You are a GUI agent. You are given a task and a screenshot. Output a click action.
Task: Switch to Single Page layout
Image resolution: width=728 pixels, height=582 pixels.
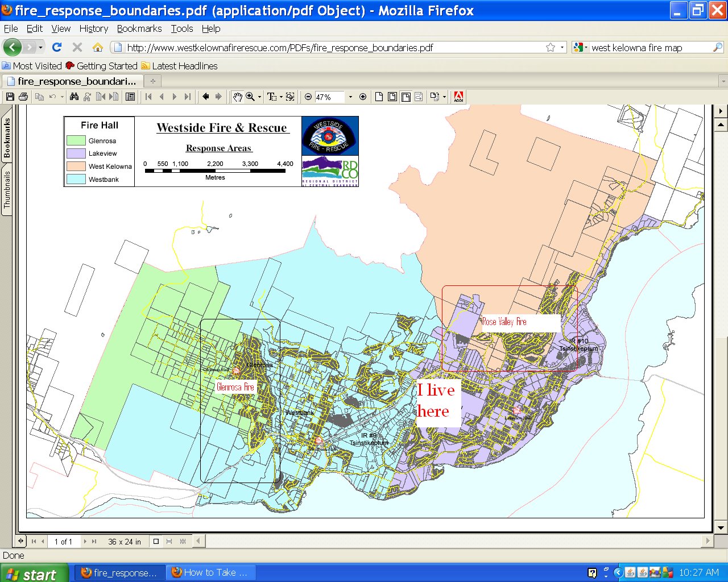coord(157,542)
